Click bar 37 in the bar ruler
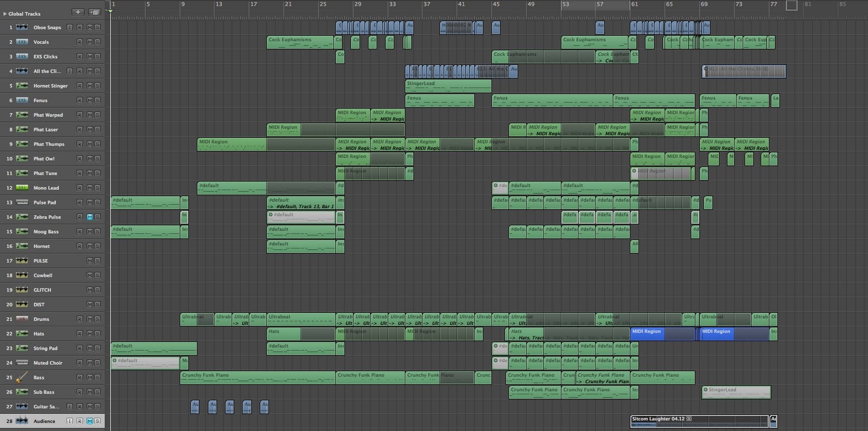868x431 pixels. (427, 4)
